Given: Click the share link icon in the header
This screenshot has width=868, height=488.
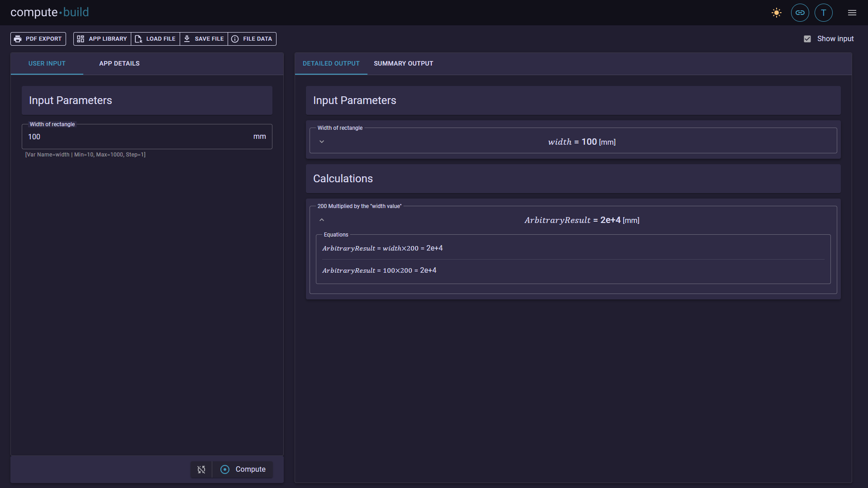Looking at the screenshot, I should [800, 13].
